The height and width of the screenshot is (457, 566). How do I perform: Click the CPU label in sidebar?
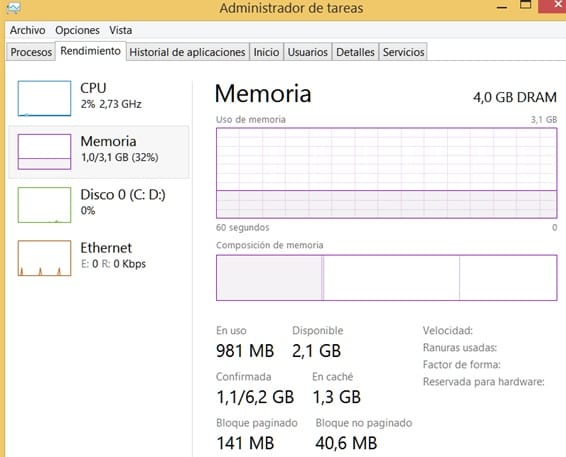(93, 88)
